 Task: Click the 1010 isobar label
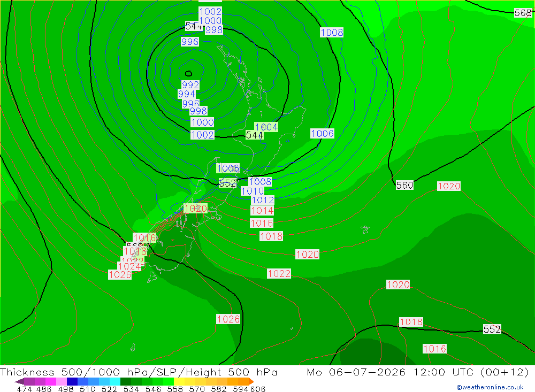tap(253, 191)
